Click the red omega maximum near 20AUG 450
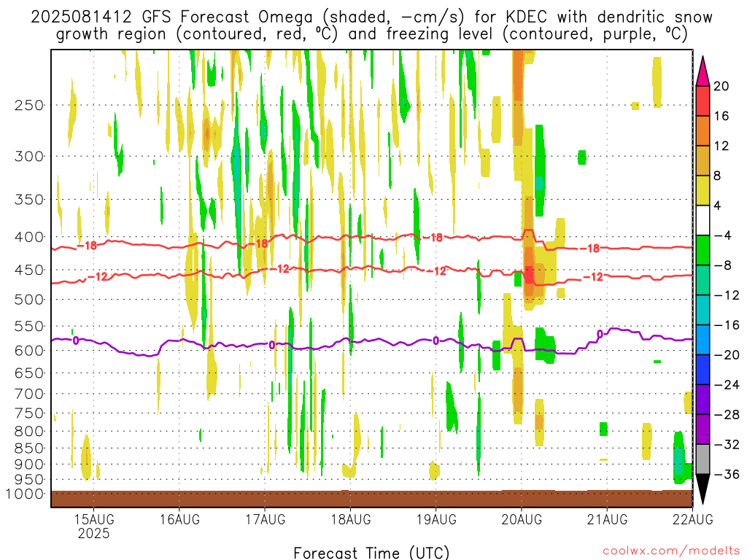 pyautogui.click(x=529, y=275)
